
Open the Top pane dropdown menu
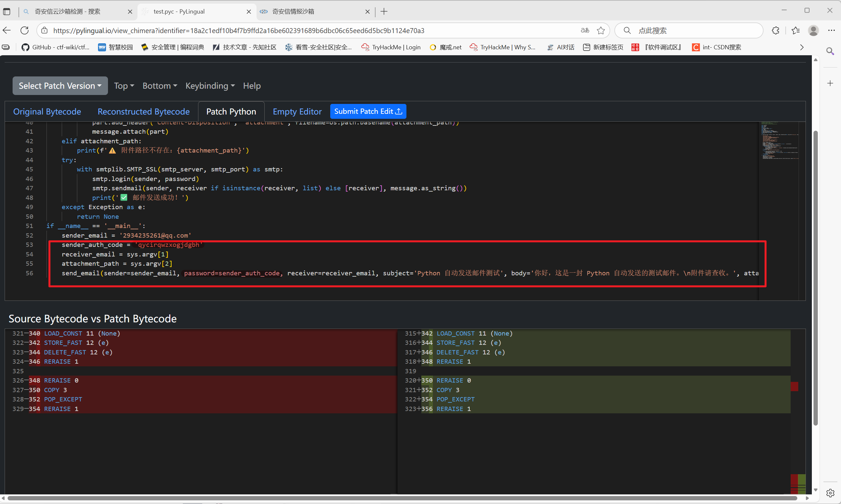(124, 86)
